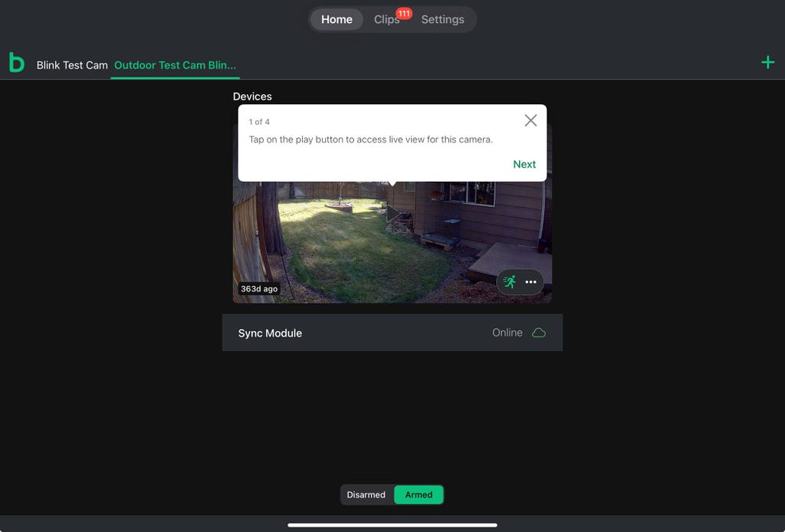785x532 pixels.
Task: Close the tutorial tooltip with the X
Action: coord(530,120)
